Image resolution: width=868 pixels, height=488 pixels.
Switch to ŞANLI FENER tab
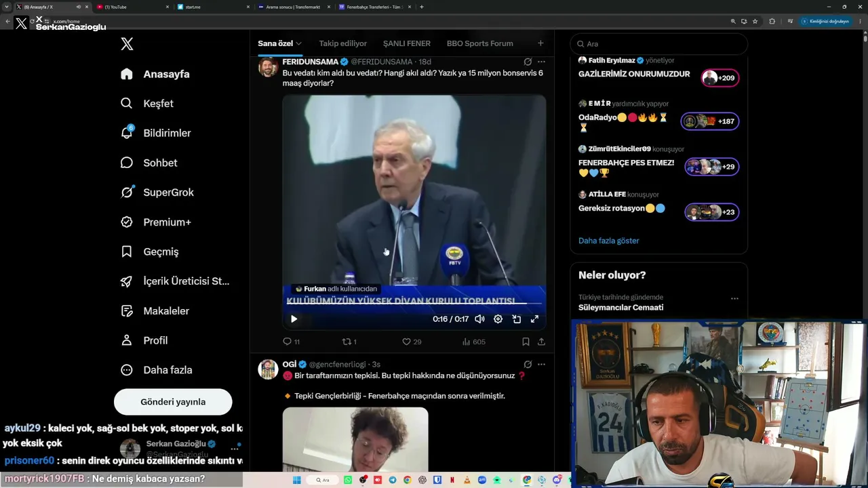407,43
